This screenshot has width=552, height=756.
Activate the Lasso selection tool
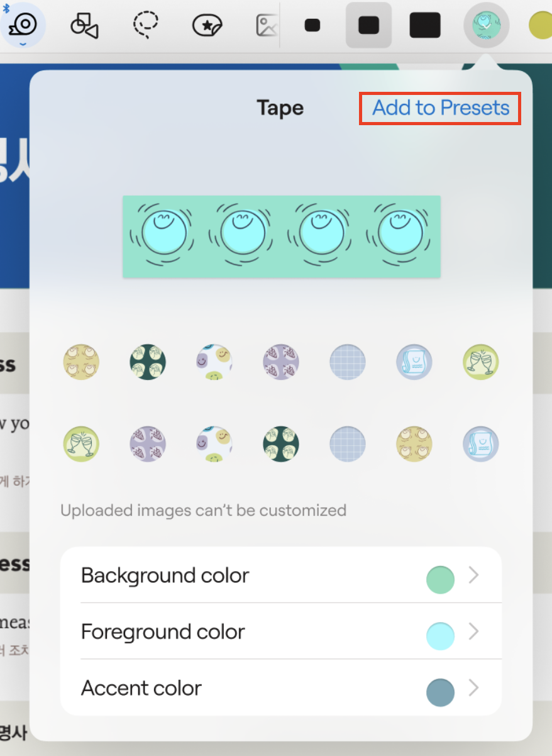pyautogui.click(x=146, y=25)
